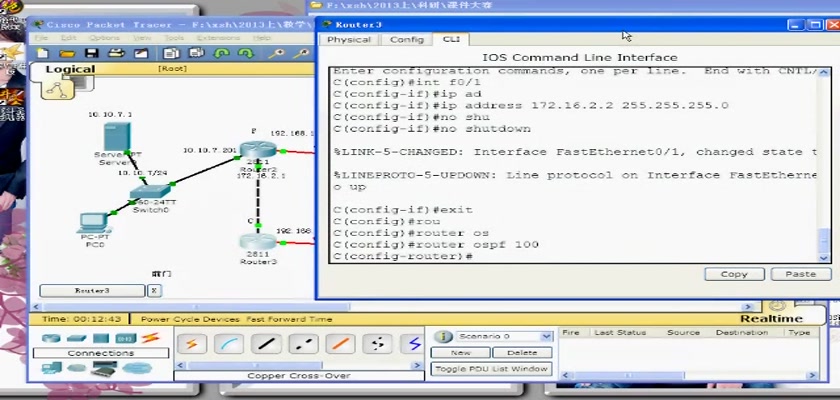Viewport: 840px width, 400px height.
Task: Choose the automatic connection type
Action: pos(191,344)
